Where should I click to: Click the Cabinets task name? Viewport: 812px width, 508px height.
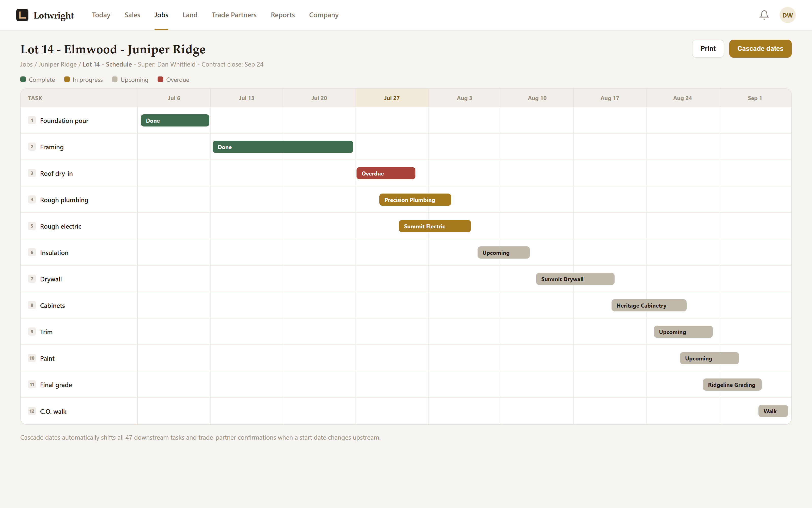(x=52, y=305)
